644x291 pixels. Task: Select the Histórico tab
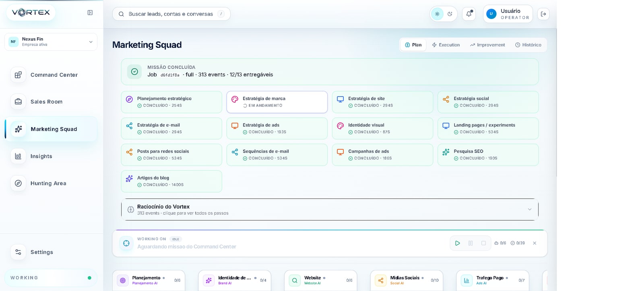(528, 45)
